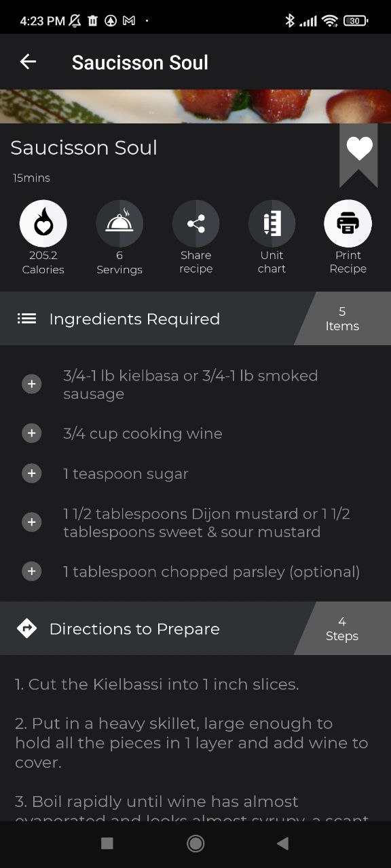The image size is (391, 868).
Task: Open the 1 teaspoon sugar ingredient text
Action: coord(126,474)
